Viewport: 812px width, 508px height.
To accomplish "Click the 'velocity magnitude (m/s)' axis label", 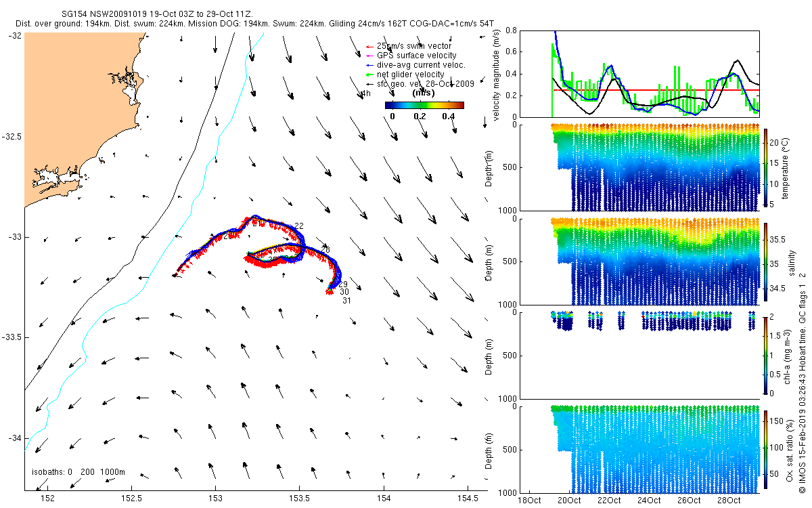I will tap(497, 76).
